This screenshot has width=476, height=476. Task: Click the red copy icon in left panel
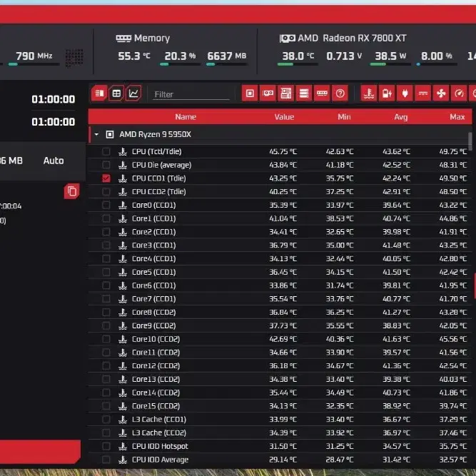pos(72,191)
